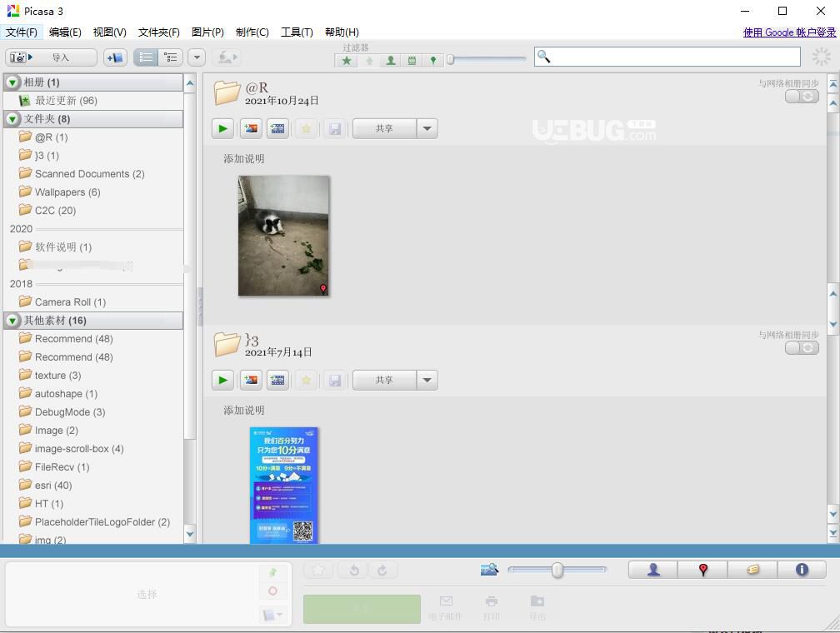Select the Wallpapers (6) folder
This screenshot has height=633, width=840.
click(x=67, y=192)
